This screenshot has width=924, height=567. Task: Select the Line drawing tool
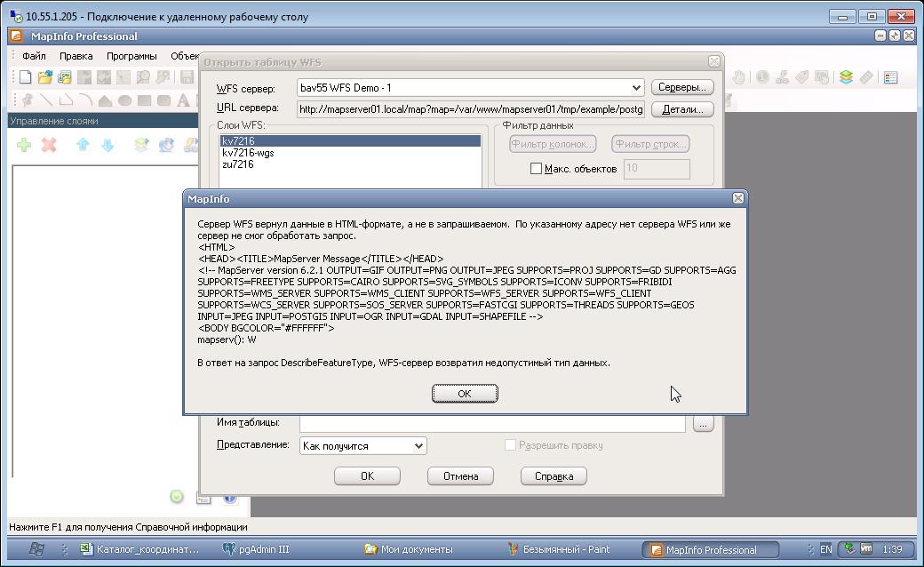[x=46, y=100]
